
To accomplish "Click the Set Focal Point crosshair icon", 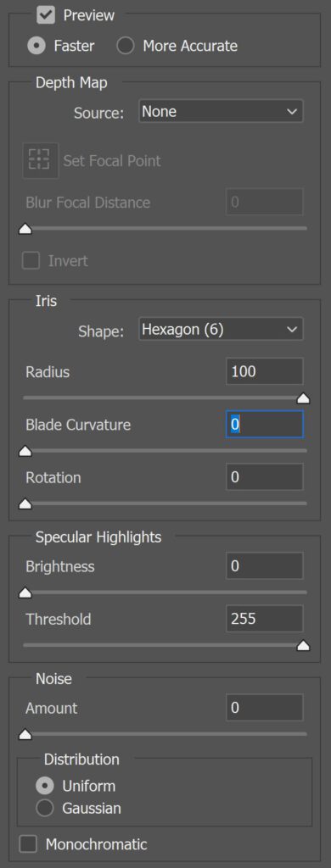I will point(41,161).
